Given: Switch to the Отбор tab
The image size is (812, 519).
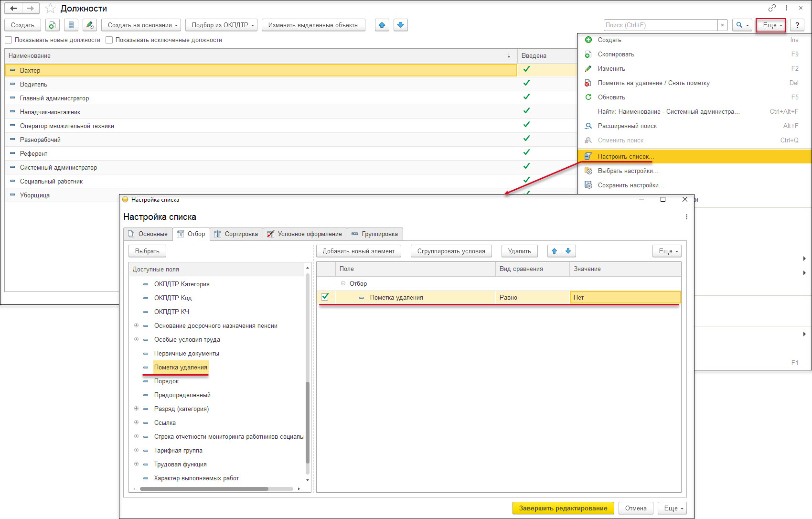Looking at the screenshot, I should click(x=191, y=234).
